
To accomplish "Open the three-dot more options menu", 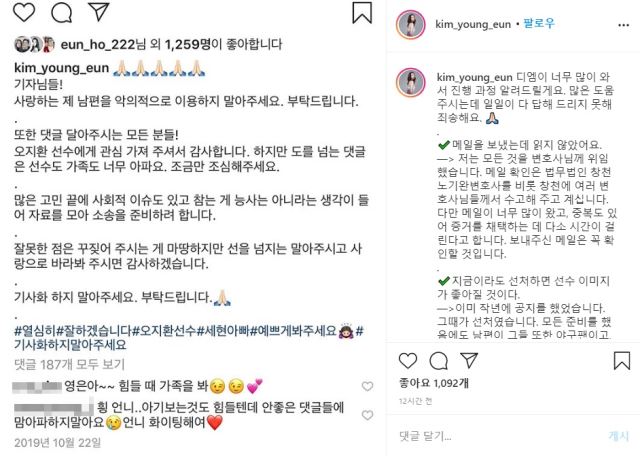I will tap(623, 25).
